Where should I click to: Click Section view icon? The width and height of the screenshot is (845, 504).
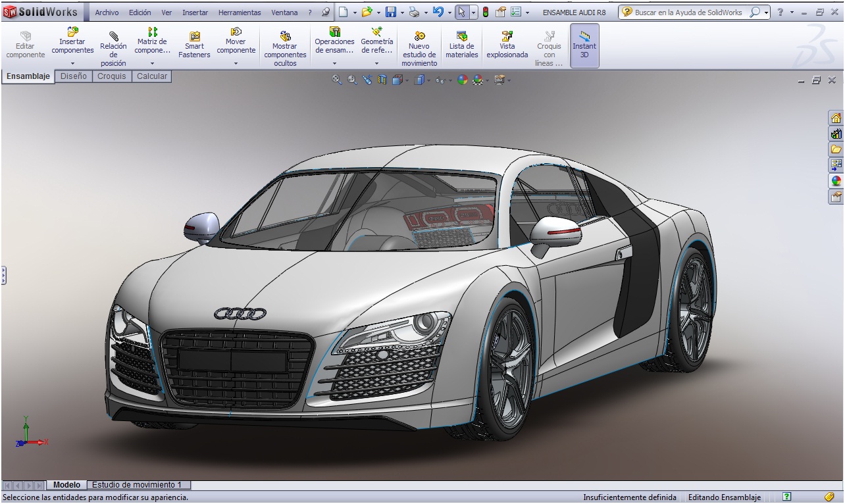click(382, 80)
